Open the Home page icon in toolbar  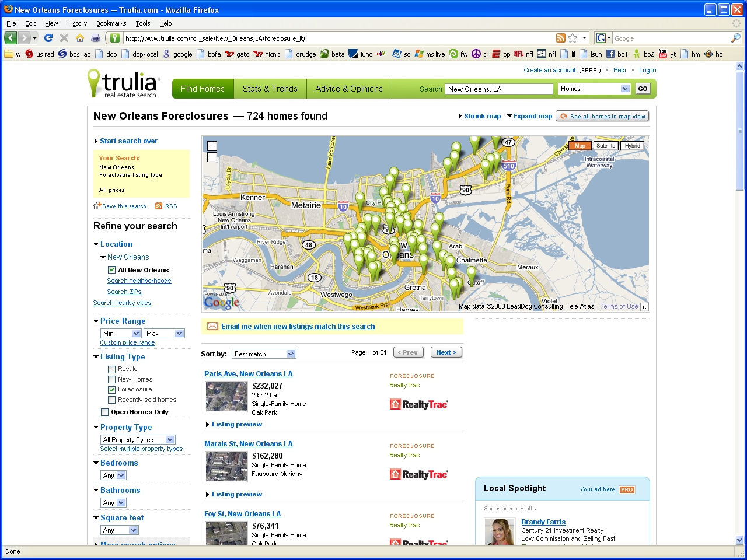pos(80,38)
